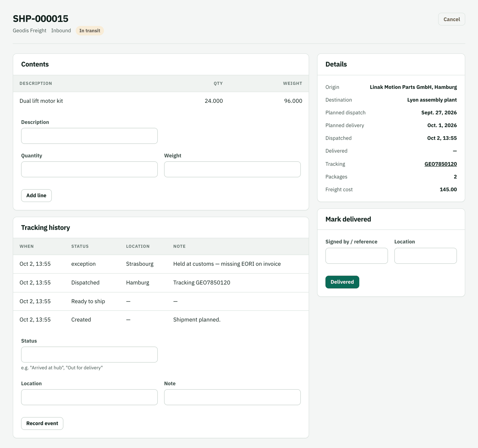Viewport: 478px width, 448px height.
Task: Click the Strasbourg location cell
Action: pos(140,264)
